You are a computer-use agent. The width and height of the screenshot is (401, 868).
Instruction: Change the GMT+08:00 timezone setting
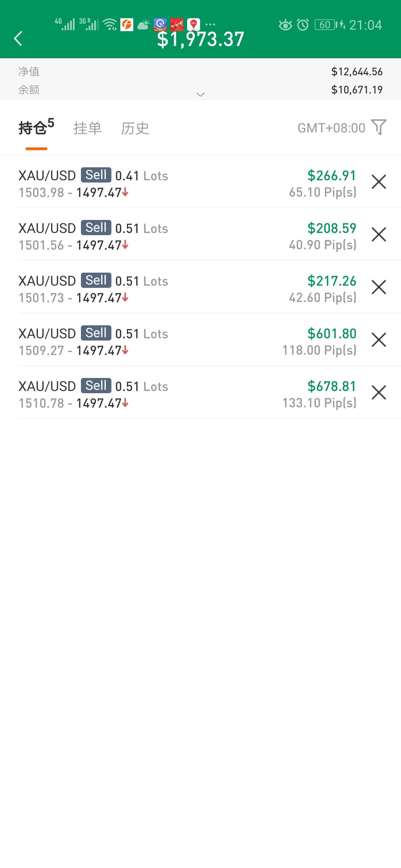[x=331, y=128]
